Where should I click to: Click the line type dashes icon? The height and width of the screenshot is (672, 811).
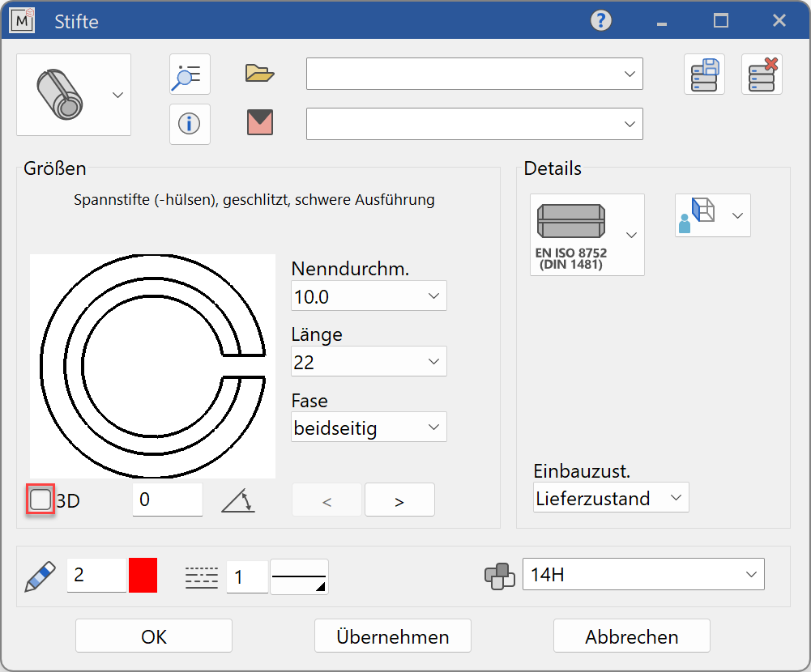pos(202,577)
